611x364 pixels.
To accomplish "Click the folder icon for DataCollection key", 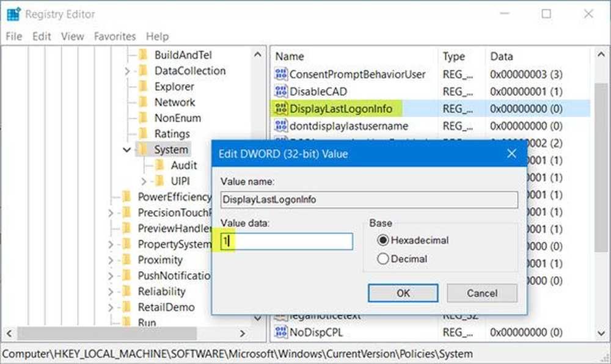I will pos(143,71).
